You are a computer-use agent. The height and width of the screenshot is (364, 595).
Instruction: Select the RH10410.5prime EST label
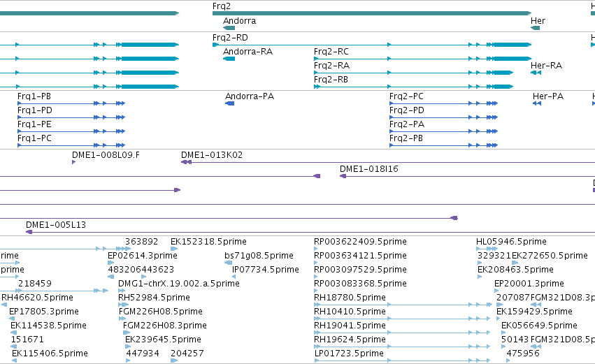[x=350, y=312]
